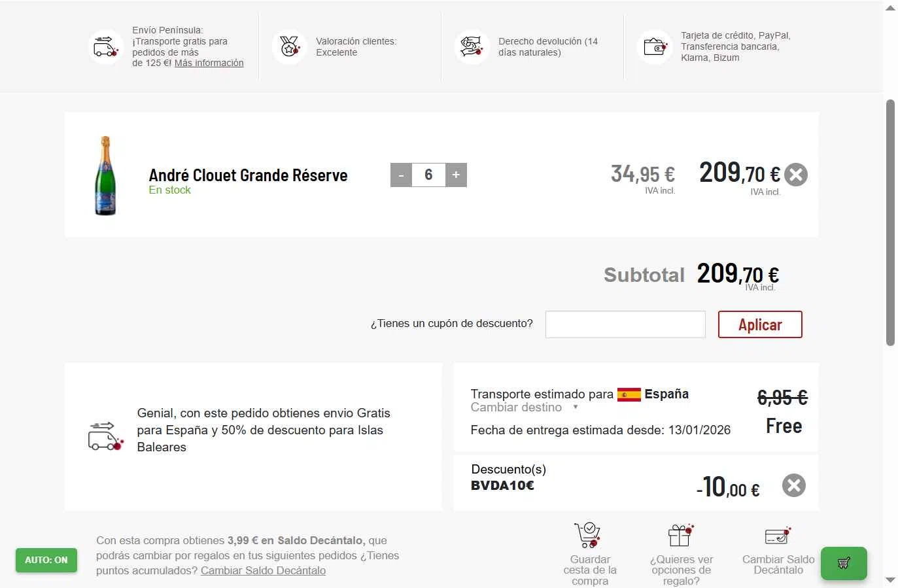Click the medal icon for Valoración clientes
Image resolution: width=898 pixels, height=588 pixels.
[x=289, y=47]
